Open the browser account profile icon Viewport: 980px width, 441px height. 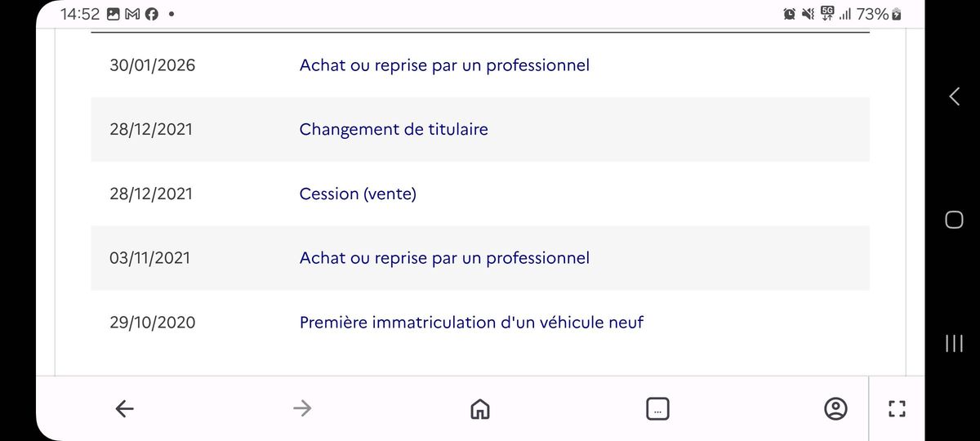point(835,408)
